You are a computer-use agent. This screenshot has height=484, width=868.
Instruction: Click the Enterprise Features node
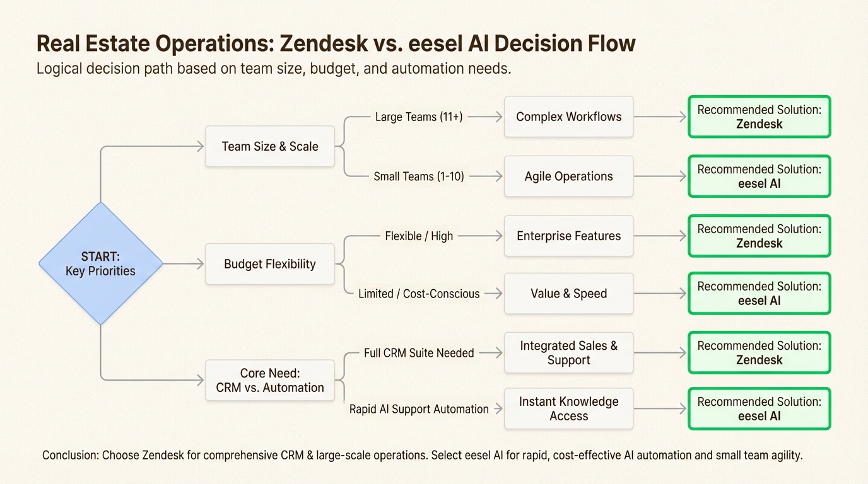click(568, 236)
